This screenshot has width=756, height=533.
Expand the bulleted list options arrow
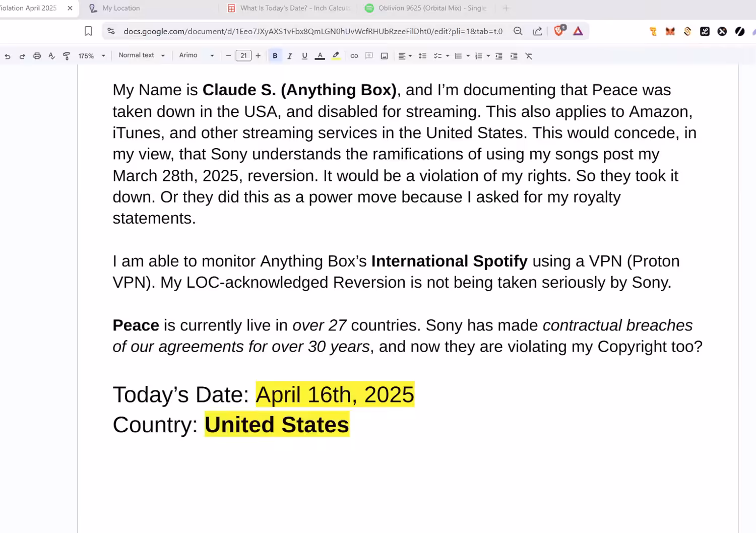tap(468, 56)
